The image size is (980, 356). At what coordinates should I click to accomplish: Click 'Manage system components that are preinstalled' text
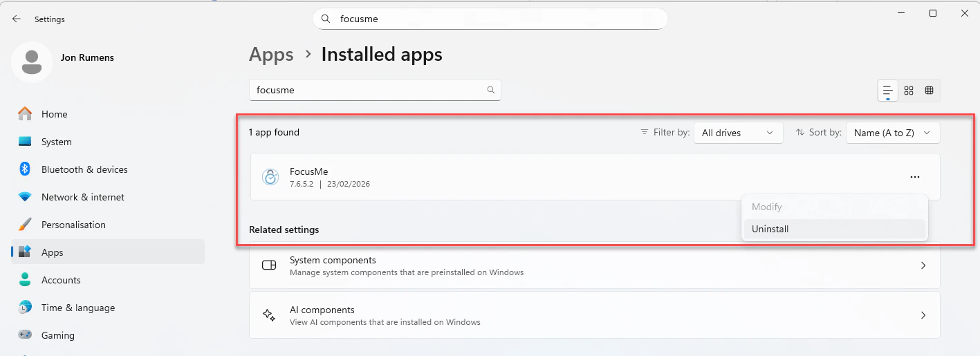[x=407, y=272]
